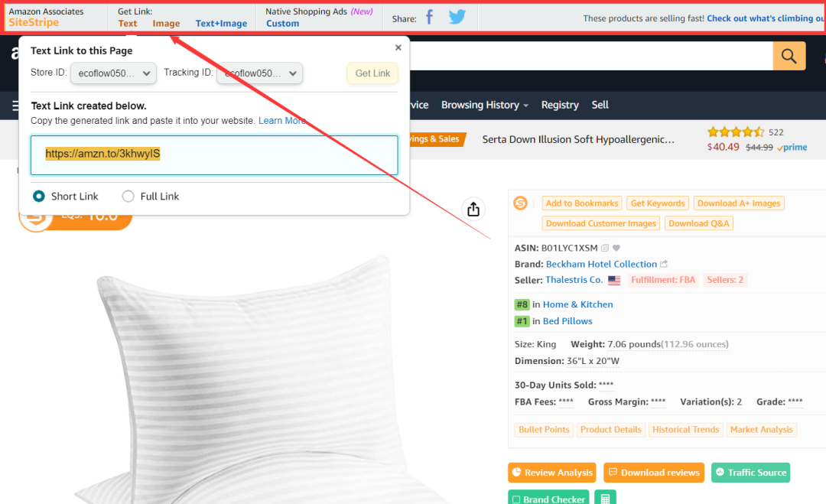Open Registry in the Amazon nav bar

(x=560, y=105)
